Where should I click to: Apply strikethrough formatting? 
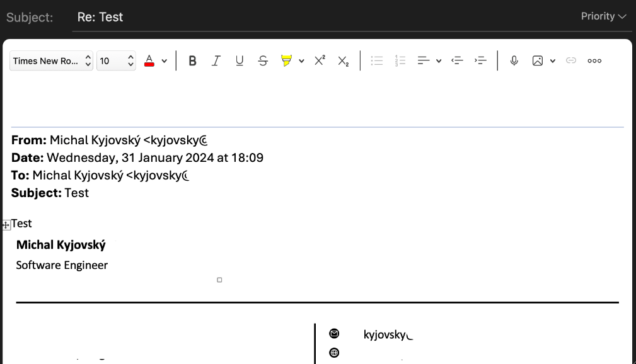pos(263,61)
